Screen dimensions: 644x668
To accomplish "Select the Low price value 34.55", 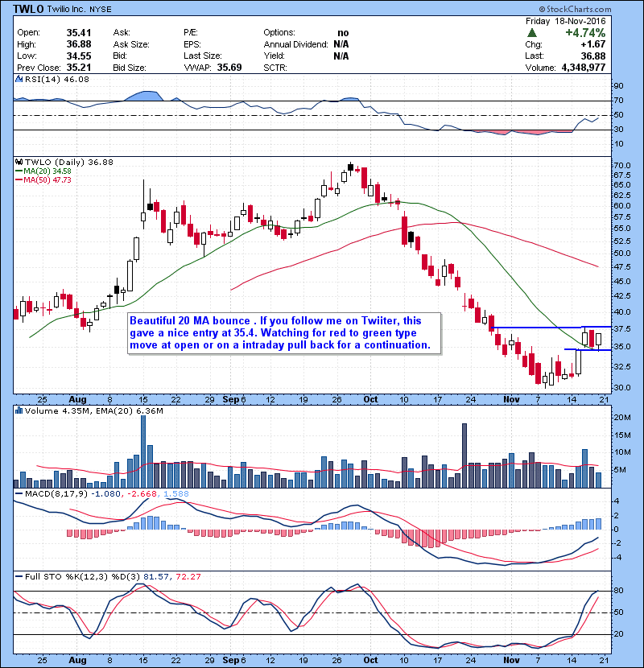I will [x=79, y=56].
